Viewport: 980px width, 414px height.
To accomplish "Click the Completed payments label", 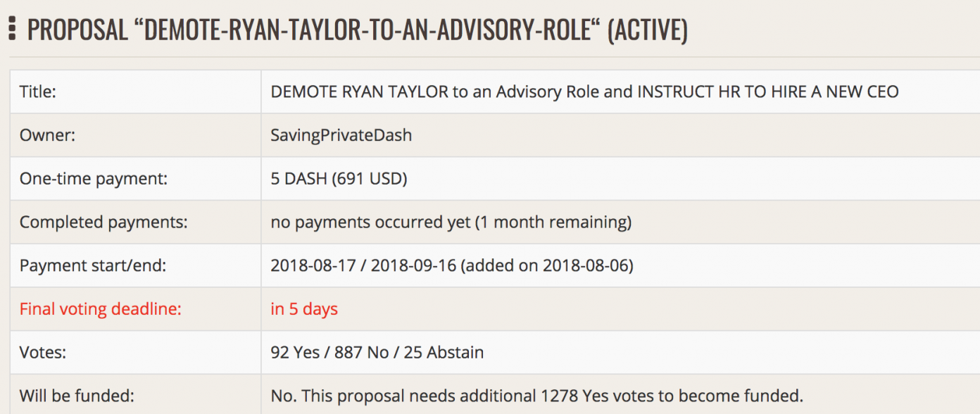I will [103, 222].
